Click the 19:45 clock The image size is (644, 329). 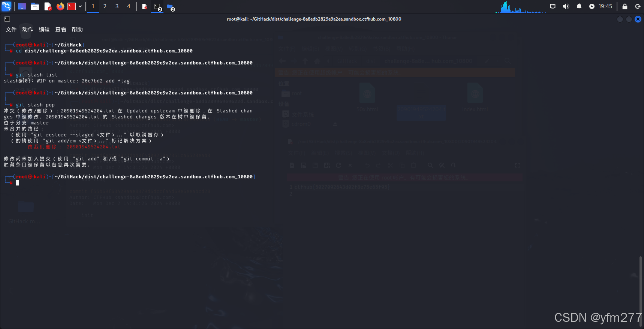tap(605, 6)
